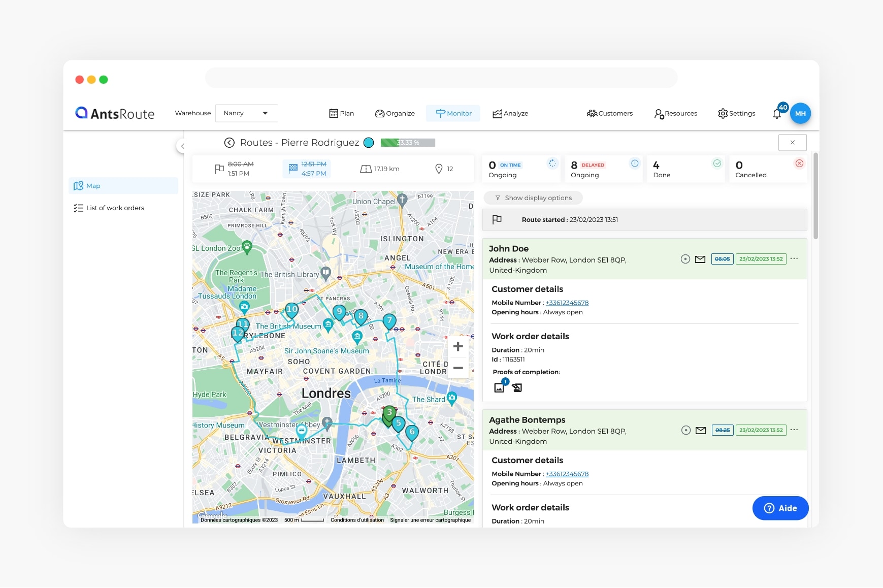Select map stop marker 8
The width and height of the screenshot is (883, 588).
coord(361,317)
